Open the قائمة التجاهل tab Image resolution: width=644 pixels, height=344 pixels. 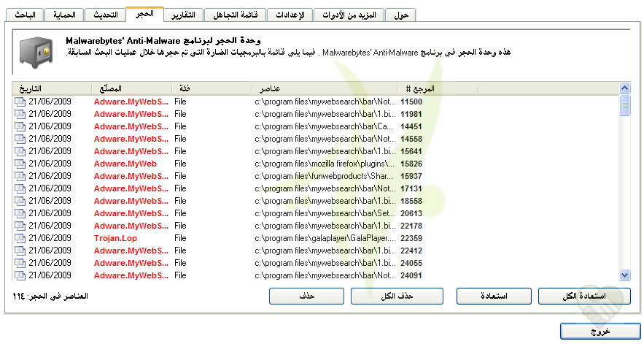[x=235, y=15]
